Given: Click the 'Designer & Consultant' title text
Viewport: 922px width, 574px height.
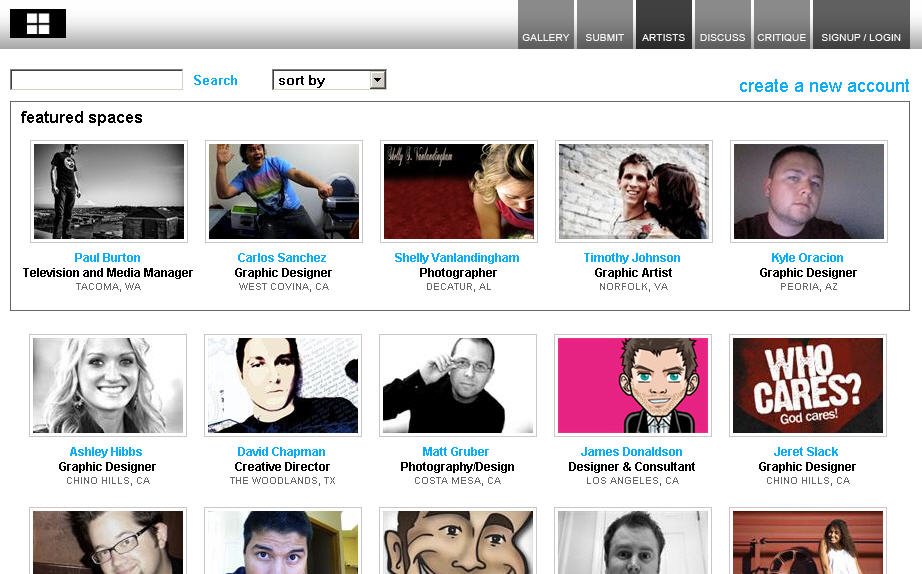Looking at the screenshot, I should coord(632,467).
